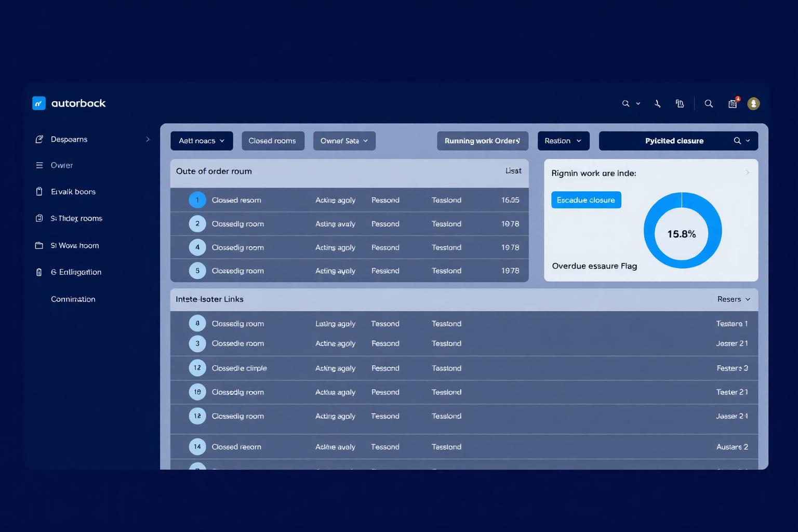Open the Aatt noacs dropdown

(x=202, y=141)
